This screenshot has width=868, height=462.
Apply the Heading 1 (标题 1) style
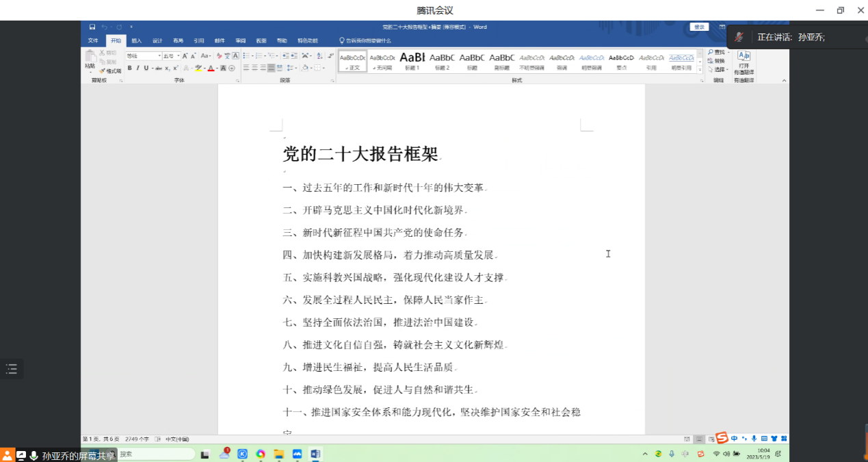pyautogui.click(x=412, y=60)
